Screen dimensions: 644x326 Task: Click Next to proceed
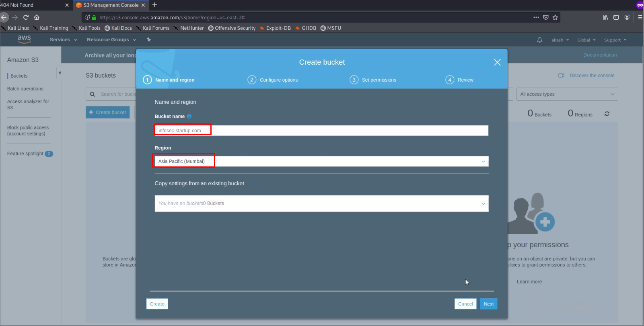click(489, 304)
